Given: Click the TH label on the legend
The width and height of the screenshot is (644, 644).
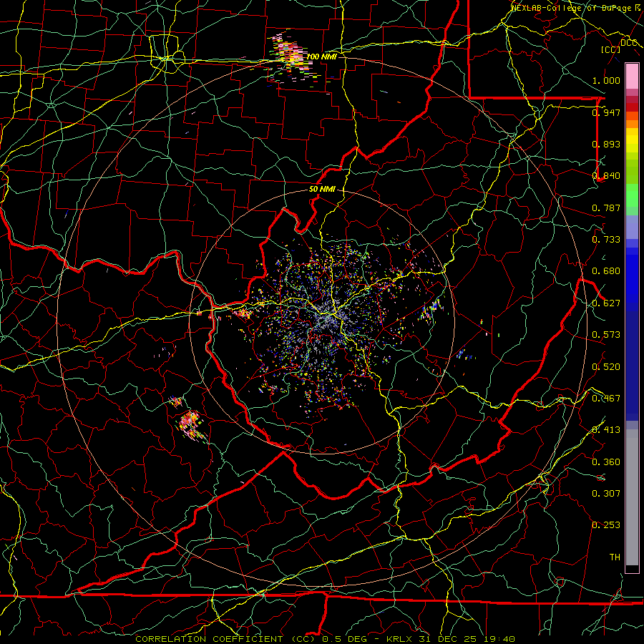Looking at the screenshot, I should [615, 557].
